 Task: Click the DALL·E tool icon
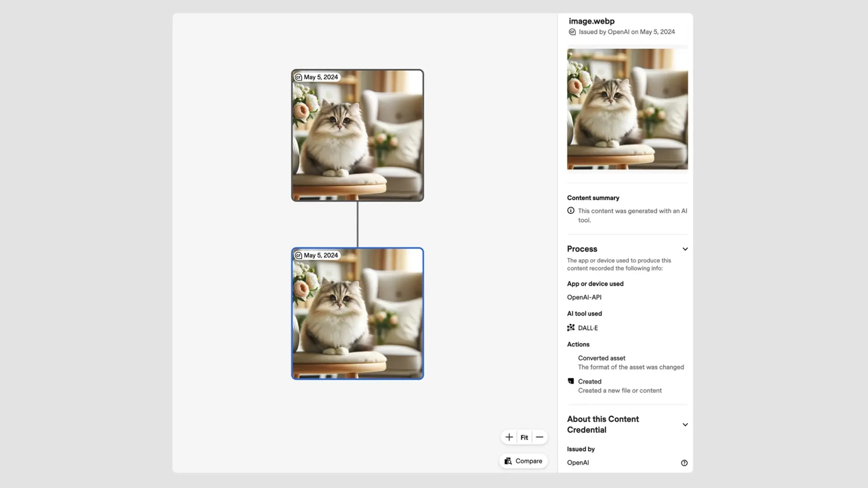pos(571,328)
